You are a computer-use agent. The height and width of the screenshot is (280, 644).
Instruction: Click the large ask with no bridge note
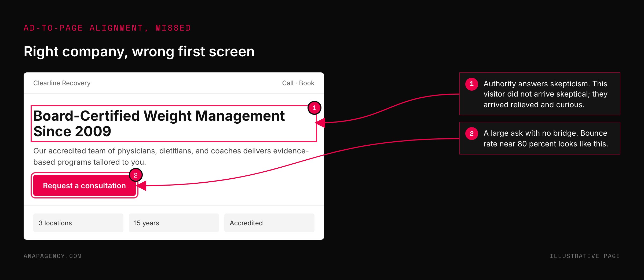tap(540, 138)
